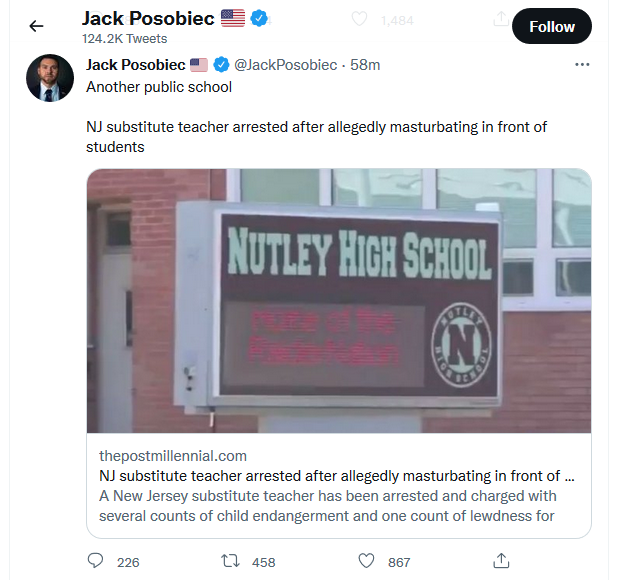The image size is (623, 580).
Task: Click the article description text in card
Action: 327,506
